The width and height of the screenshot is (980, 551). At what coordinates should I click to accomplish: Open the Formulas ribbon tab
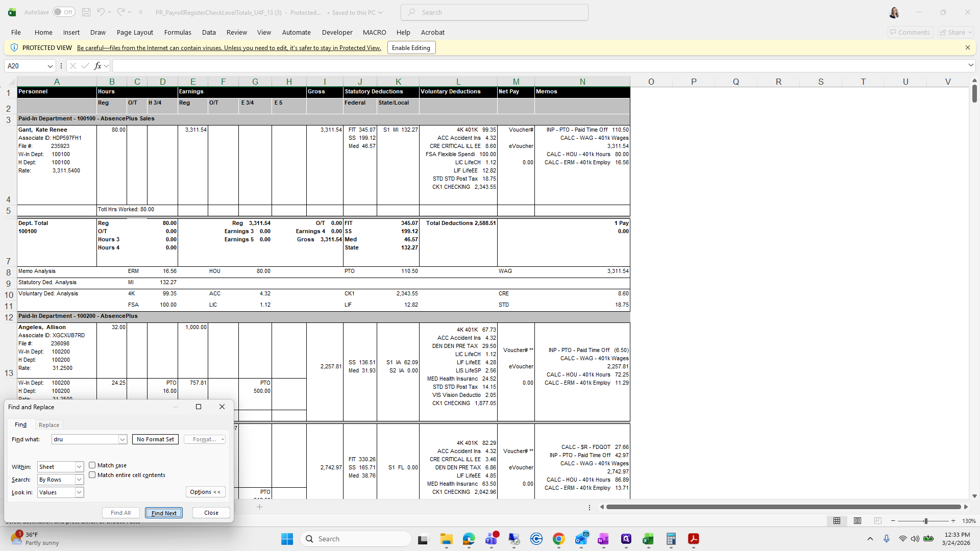coord(178,32)
